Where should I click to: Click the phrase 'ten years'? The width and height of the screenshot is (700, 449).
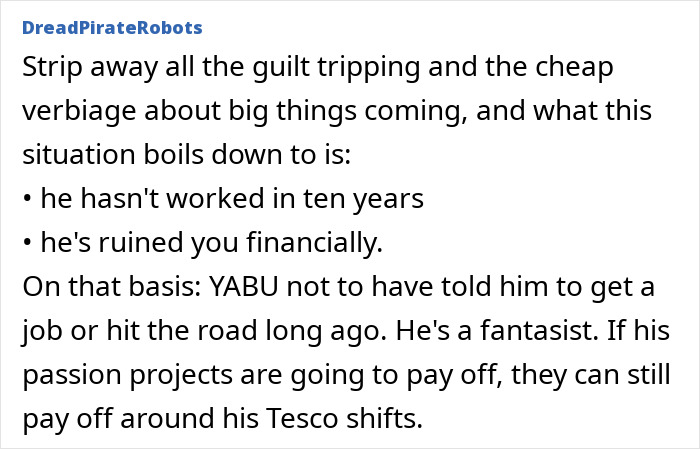coord(363,199)
